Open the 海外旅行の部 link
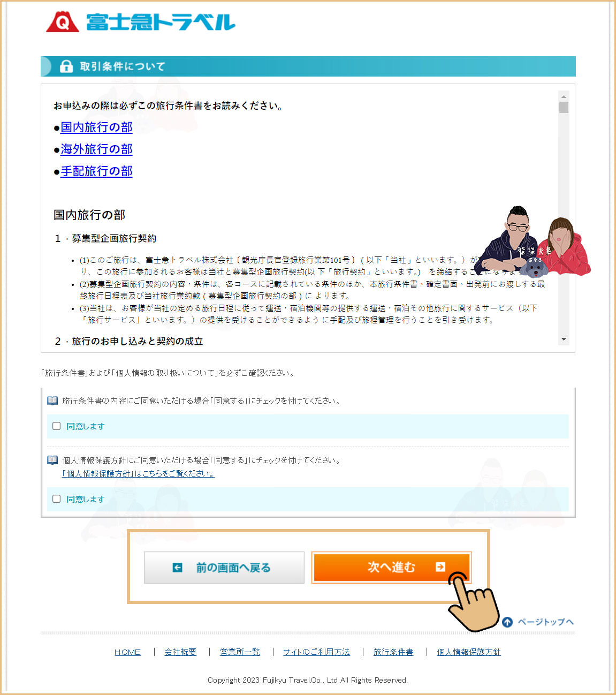The height and width of the screenshot is (695, 616). (96, 149)
